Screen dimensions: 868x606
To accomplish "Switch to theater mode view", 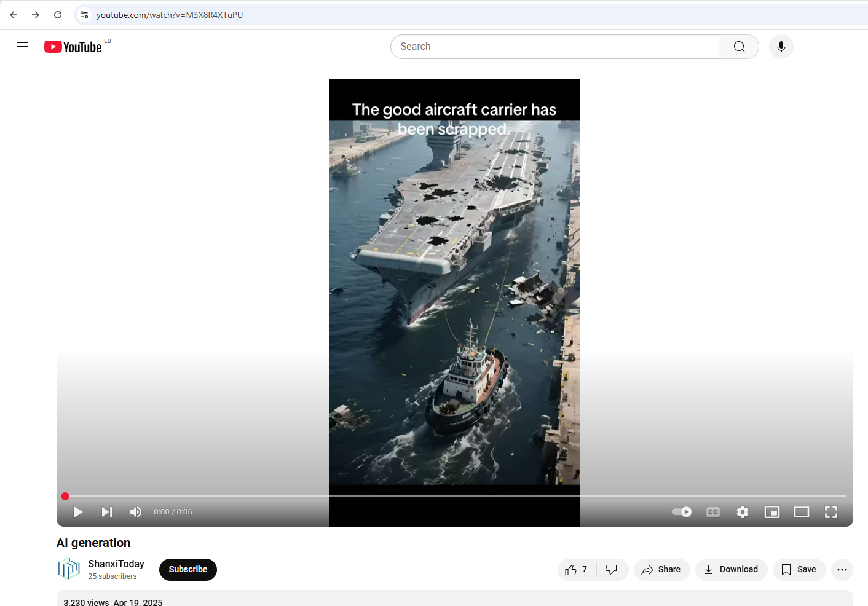I will pos(802,512).
